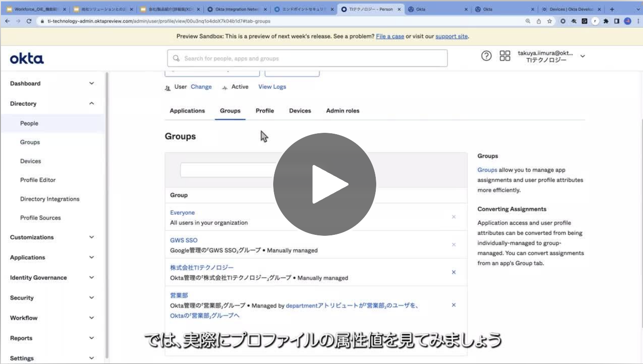This screenshot has width=643, height=364.
Task: Click the browser back arrow
Action: pyautogui.click(x=7, y=21)
